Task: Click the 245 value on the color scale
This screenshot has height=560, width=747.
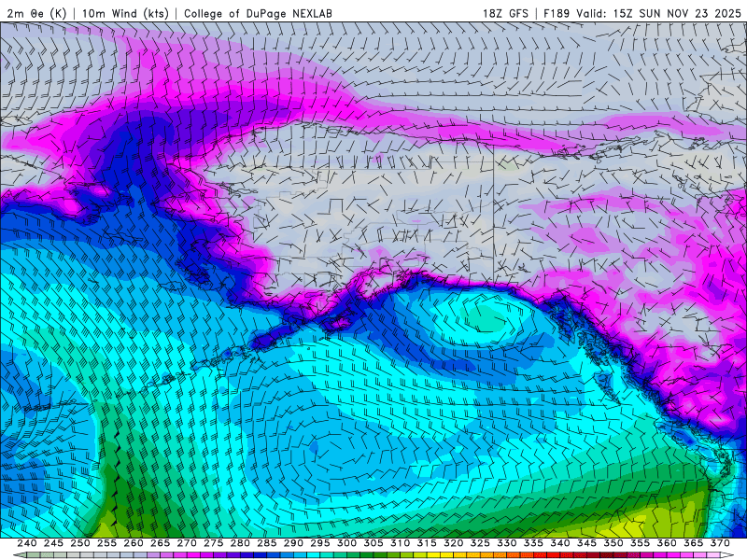Action: click(53, 543)
